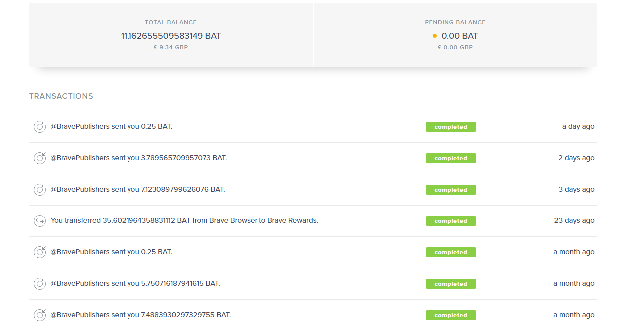This screenshot has width=644, height=326.
Task: Click the PENDING BALANCE label
Action: click(455, 22)
